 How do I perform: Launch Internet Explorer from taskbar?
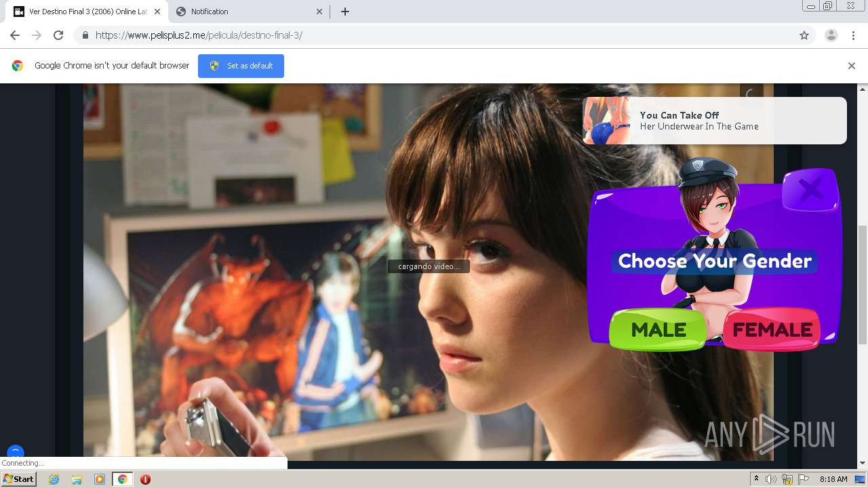54,479
